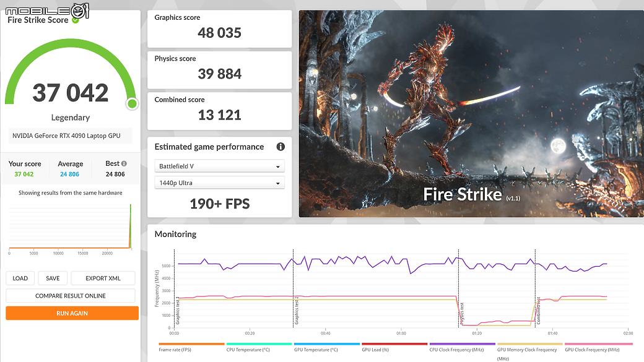Click the green validation checkmark by Fire Strike Score

pyautogui.click(x=76, y=20)
